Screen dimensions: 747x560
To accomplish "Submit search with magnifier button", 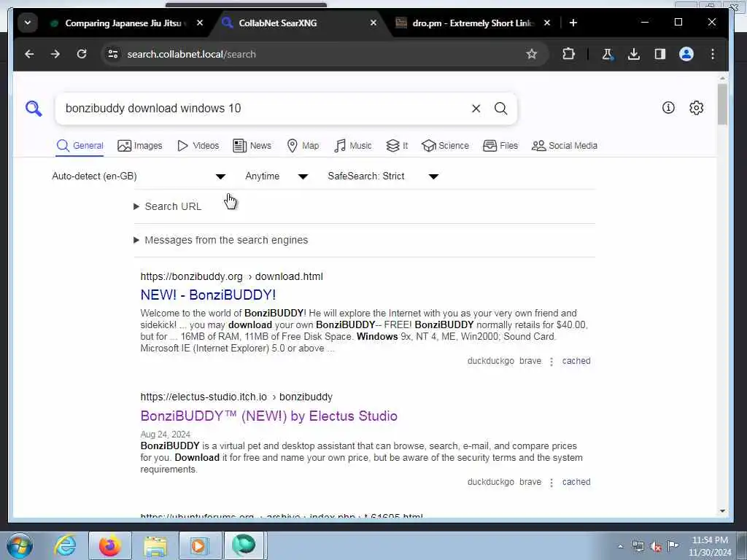I will coord(500,109).
